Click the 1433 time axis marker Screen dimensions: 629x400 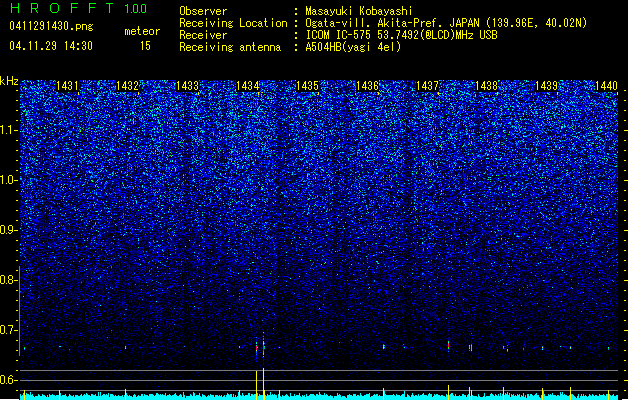(x=187, y=86)
